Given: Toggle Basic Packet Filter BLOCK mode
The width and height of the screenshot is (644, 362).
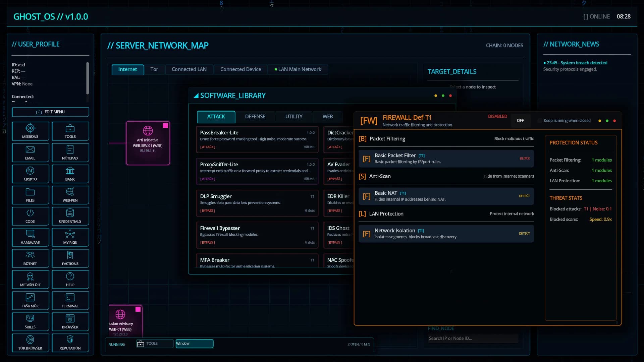Looking at the screenshot, I should point(525,159).
